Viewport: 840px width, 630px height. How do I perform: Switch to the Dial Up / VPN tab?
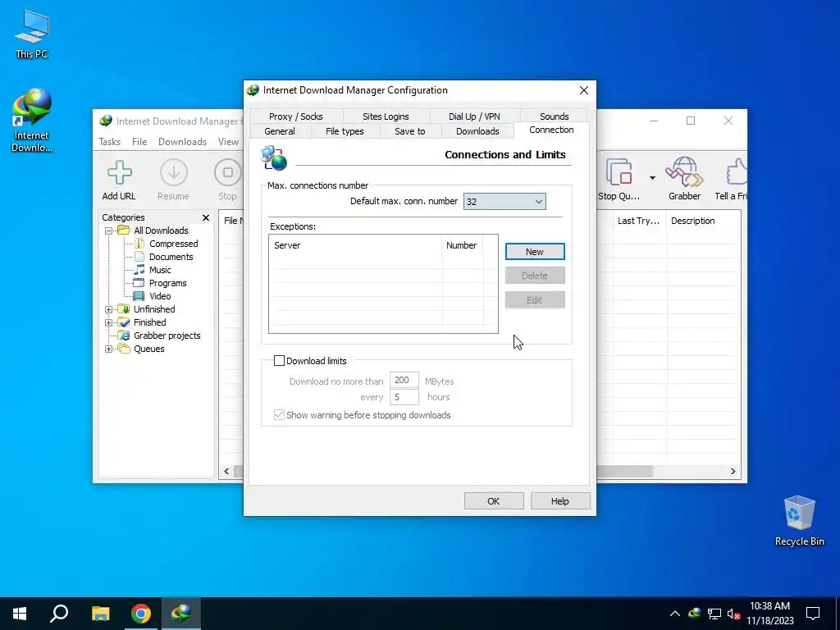click(474, 116)
